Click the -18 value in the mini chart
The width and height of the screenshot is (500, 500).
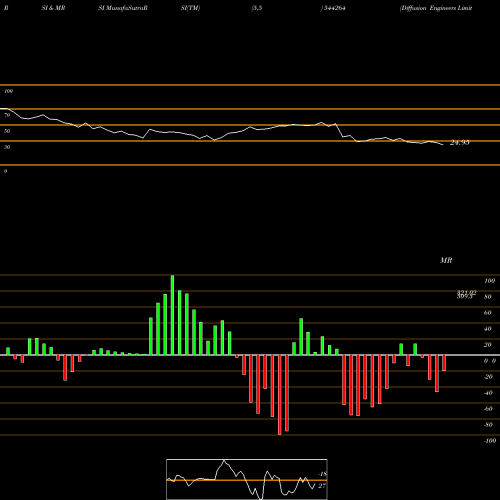click(x=323, y=474)
